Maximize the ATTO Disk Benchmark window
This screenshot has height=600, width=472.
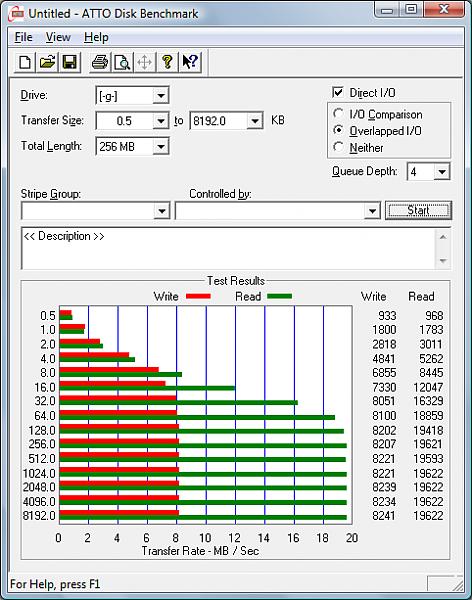[x=411, y=9]
